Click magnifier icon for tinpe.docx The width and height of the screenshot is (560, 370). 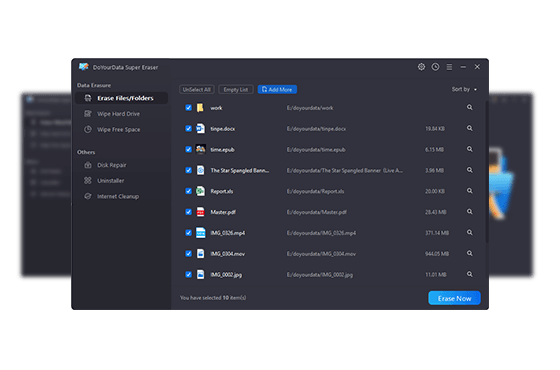coord(470,128)
